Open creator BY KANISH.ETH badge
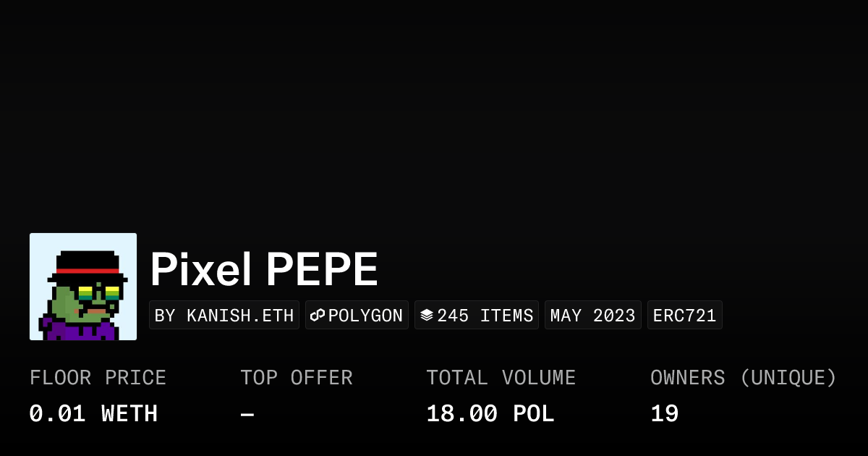The width and height of the screenshot is (868, 456). 224,316
